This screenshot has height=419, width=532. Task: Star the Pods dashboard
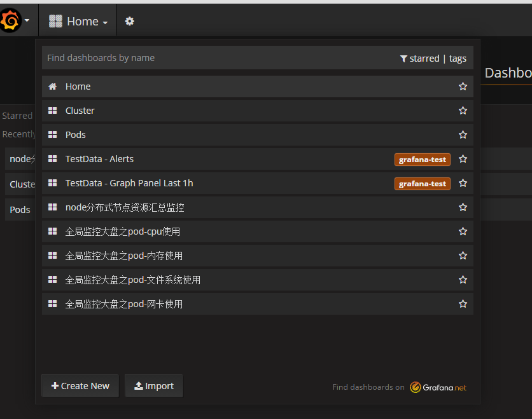point(463,135)
